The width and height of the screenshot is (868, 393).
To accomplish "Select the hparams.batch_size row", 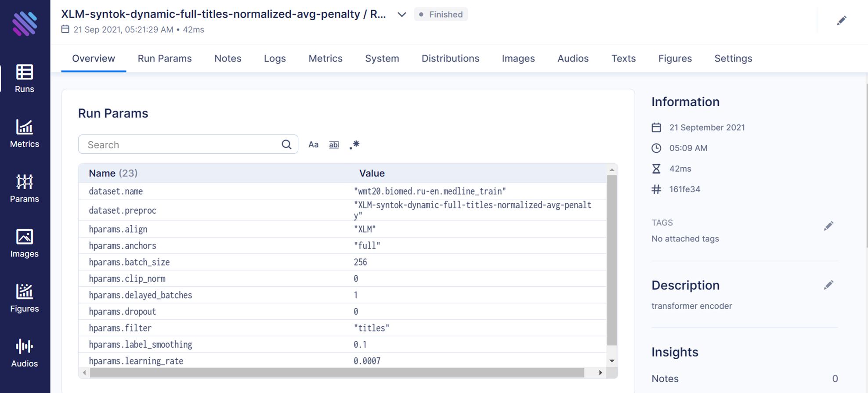I will pyautogui.click(x=343, y=262).
